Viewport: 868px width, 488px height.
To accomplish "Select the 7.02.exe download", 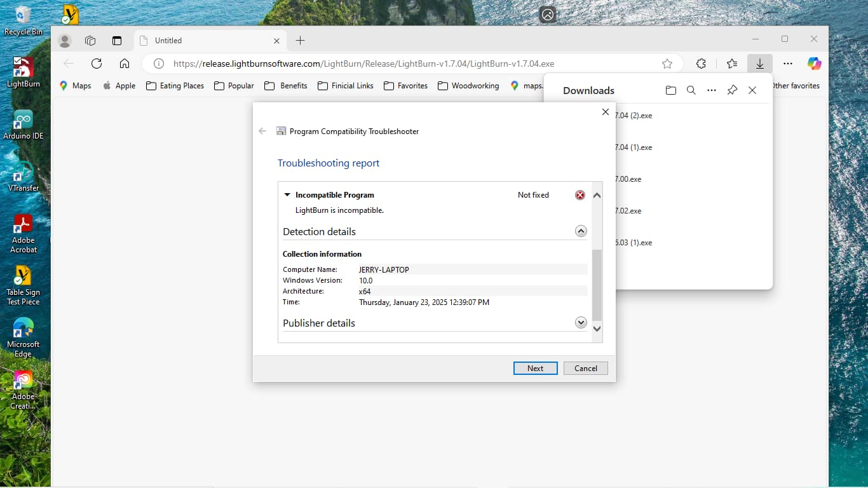I will 628,211.
